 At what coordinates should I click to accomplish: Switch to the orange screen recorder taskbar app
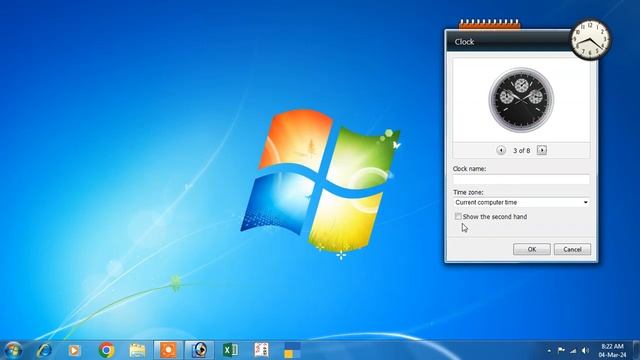[168, 350]
